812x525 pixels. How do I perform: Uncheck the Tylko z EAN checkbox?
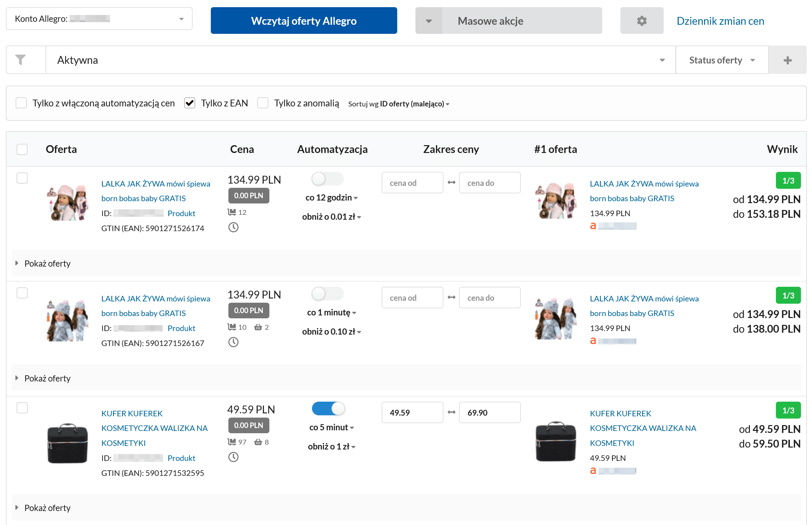click(x=189, y=103)
